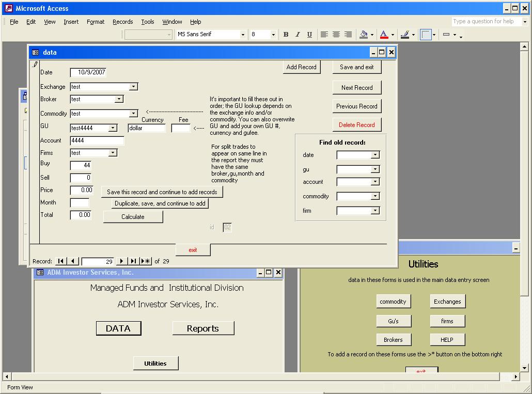Viewport: 532px width, 394px height.
Task: Open the Font size dropdown arrow
Action: (273, 35)
